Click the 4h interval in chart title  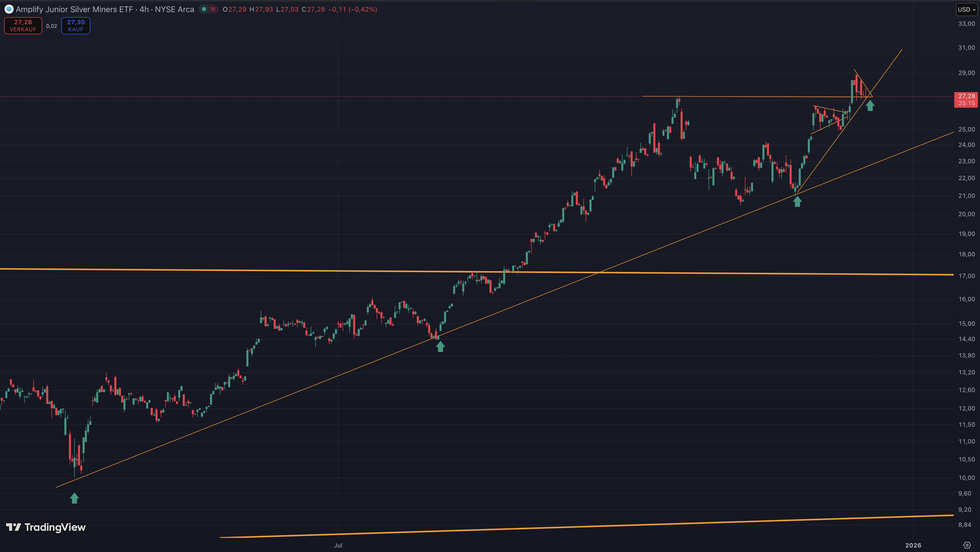pyautogui.click(x=144, y=9)
